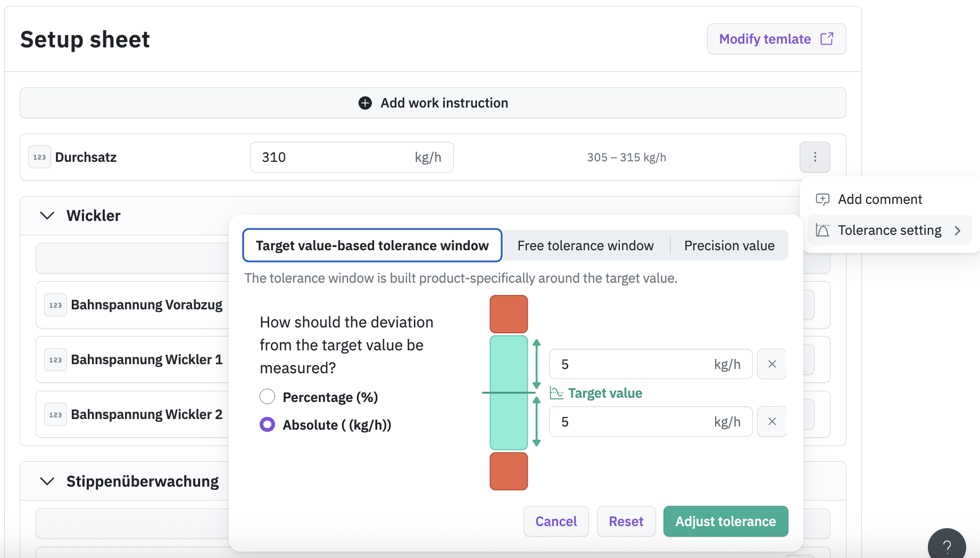Click the Durchsatz value input field
Viewport: 980px width, 558px height.
click(335, 157)
